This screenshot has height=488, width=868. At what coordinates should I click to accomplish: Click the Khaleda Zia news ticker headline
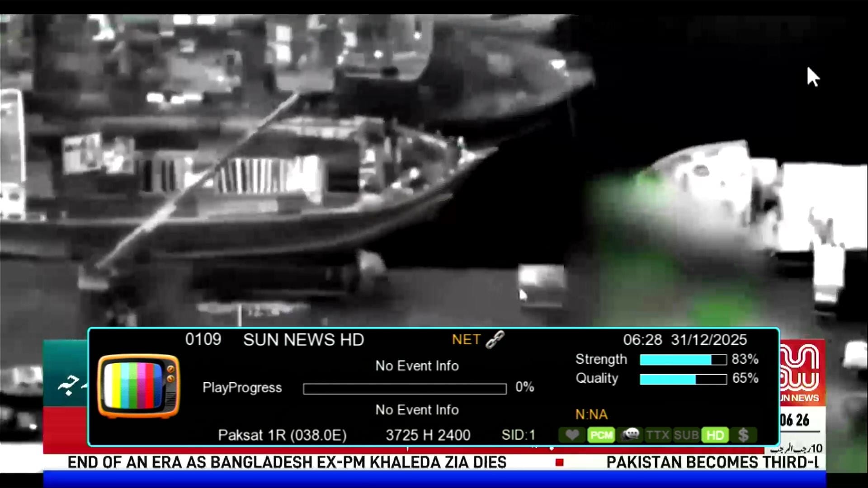(x=287, y=462)
